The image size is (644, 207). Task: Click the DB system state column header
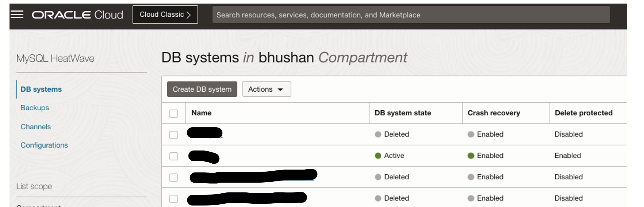pyautogui.click(x=403, y=113)
